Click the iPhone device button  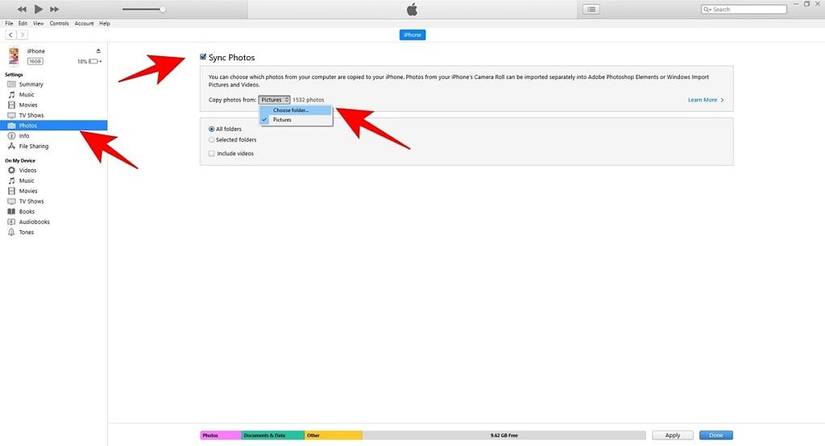412,35
